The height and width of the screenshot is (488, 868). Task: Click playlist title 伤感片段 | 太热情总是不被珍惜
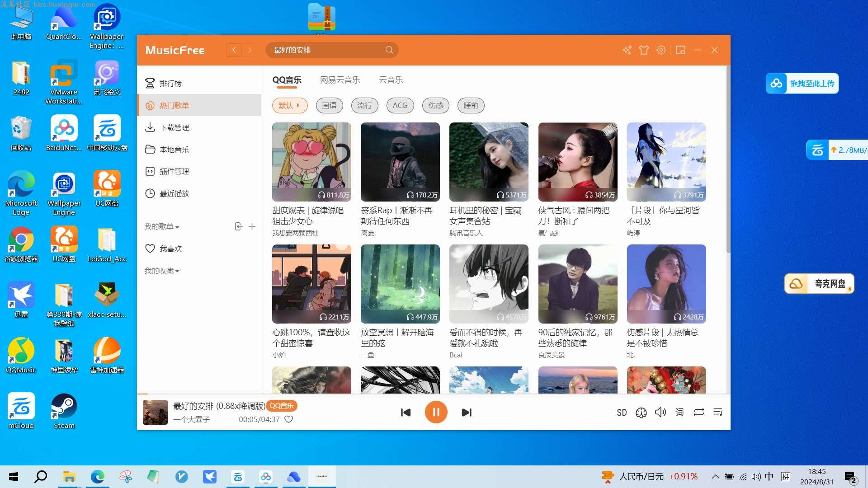click(x=663, y=338)
